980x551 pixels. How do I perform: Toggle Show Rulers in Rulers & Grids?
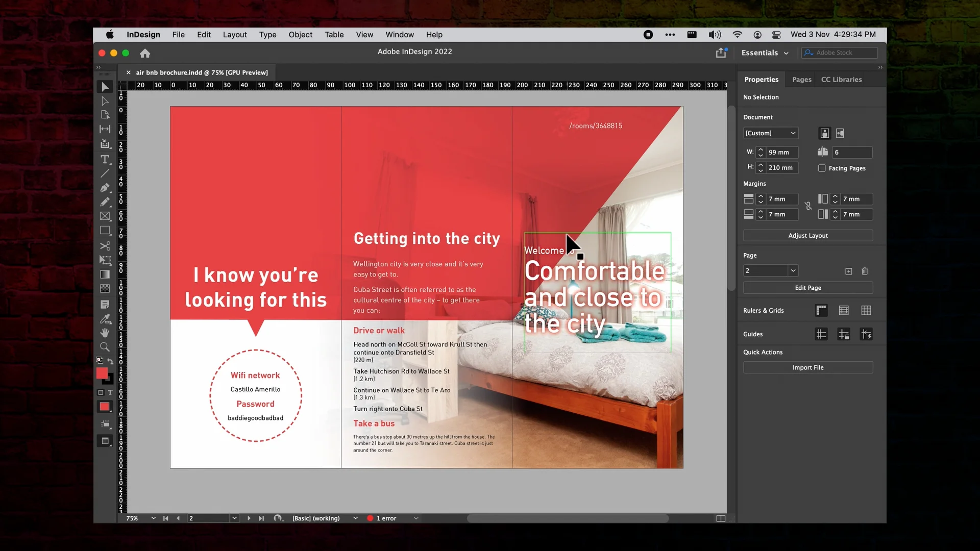(x=821, y=310)
